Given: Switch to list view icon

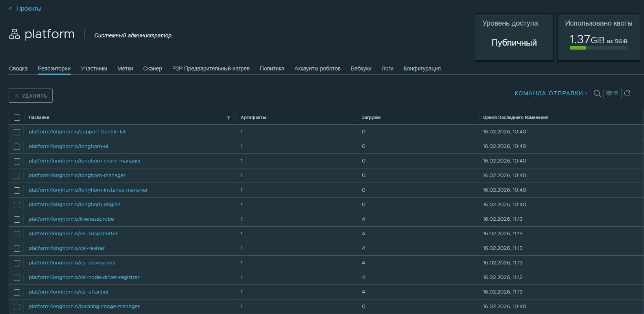Looking at the screenshot, I should point(616,93).
